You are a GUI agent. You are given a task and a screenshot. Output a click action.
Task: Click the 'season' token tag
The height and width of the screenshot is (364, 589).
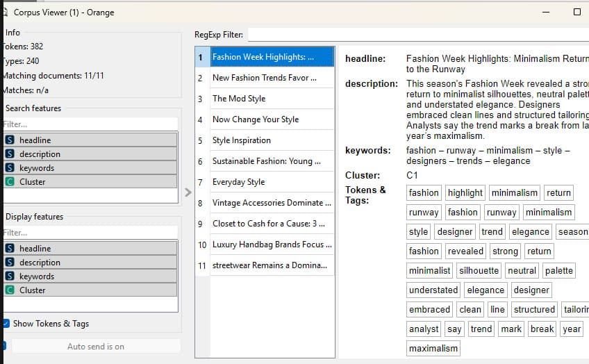click(x=572, y=232)
